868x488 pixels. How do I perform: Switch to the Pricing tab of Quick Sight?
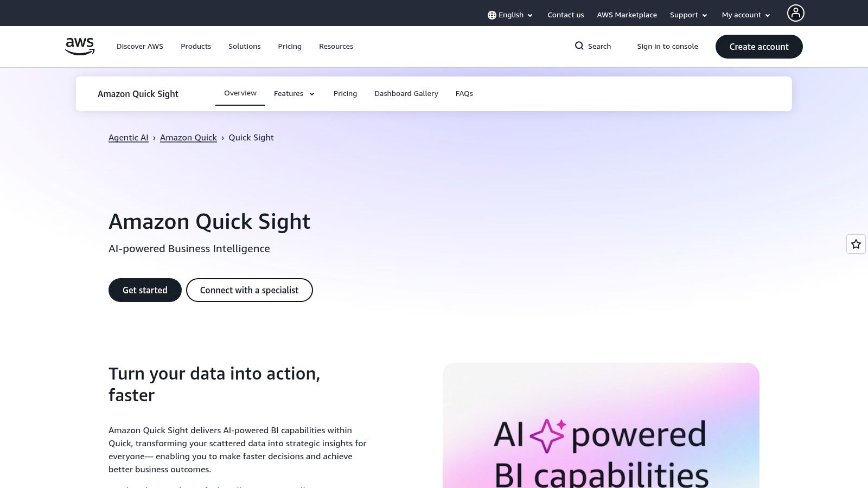point(345,93)
